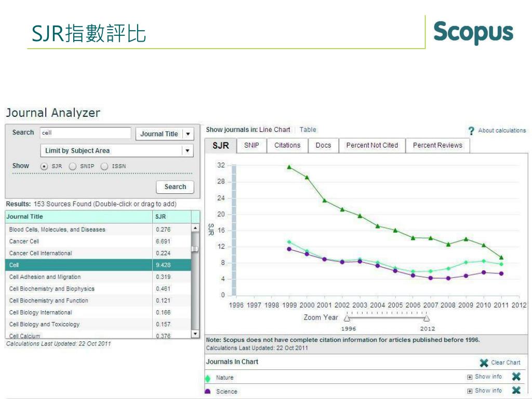Click the Science journal name in chart list
Image resolution: width=532 pixels, height=399 pixels.
pyautogui.click(x=227, y=392)
